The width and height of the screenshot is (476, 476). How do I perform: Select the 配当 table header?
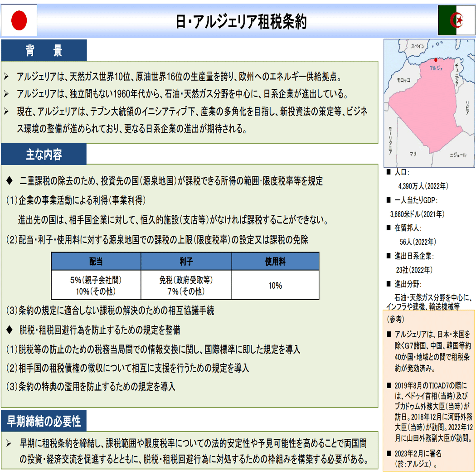96,262
